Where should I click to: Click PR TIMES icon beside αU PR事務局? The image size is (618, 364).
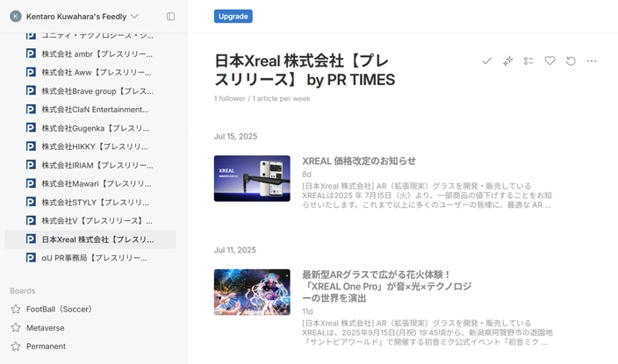click(31, 258)
